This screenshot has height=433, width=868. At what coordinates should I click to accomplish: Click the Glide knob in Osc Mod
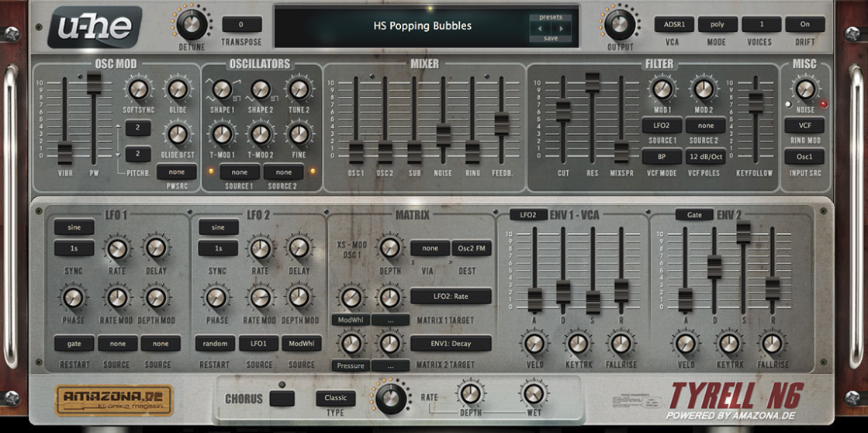(x=178, y=89)
